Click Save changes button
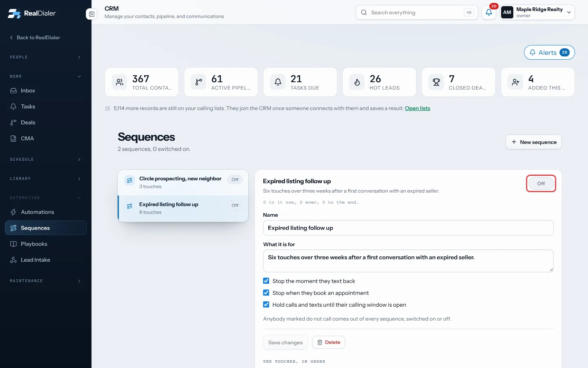The height and width of the screenshot is (368, 588). click(x=285, y=343)
